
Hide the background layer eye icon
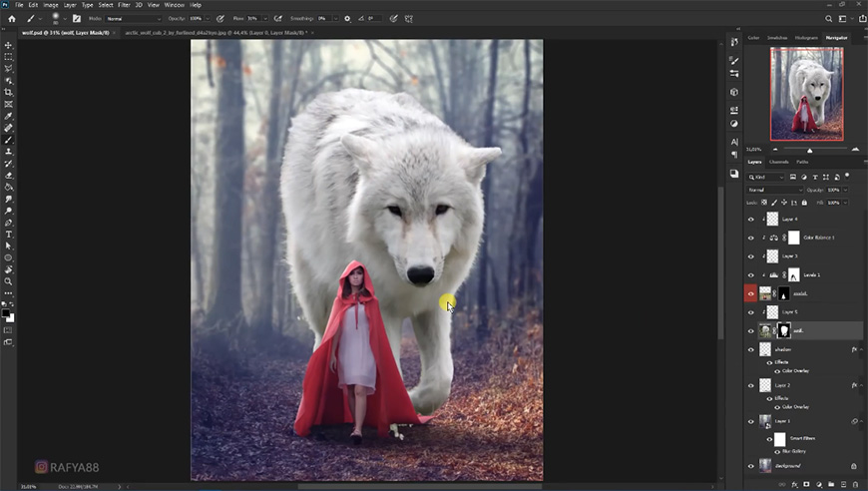coord(751,466)
